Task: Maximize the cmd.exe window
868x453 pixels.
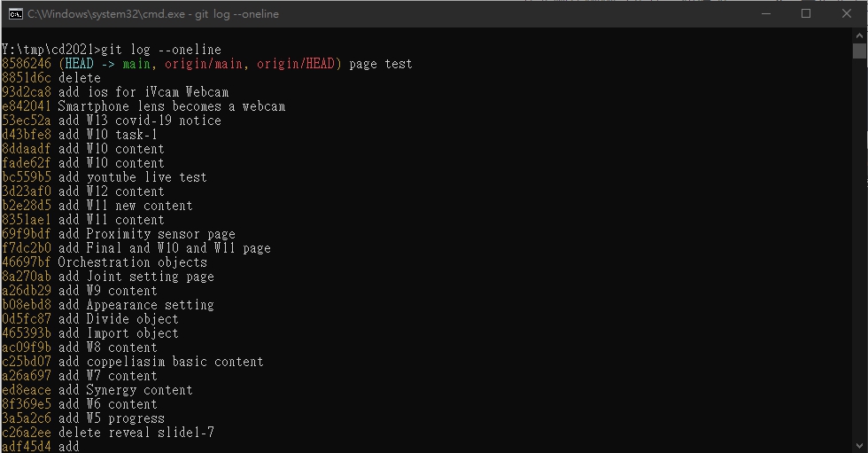Action: (x=806, y=14)
